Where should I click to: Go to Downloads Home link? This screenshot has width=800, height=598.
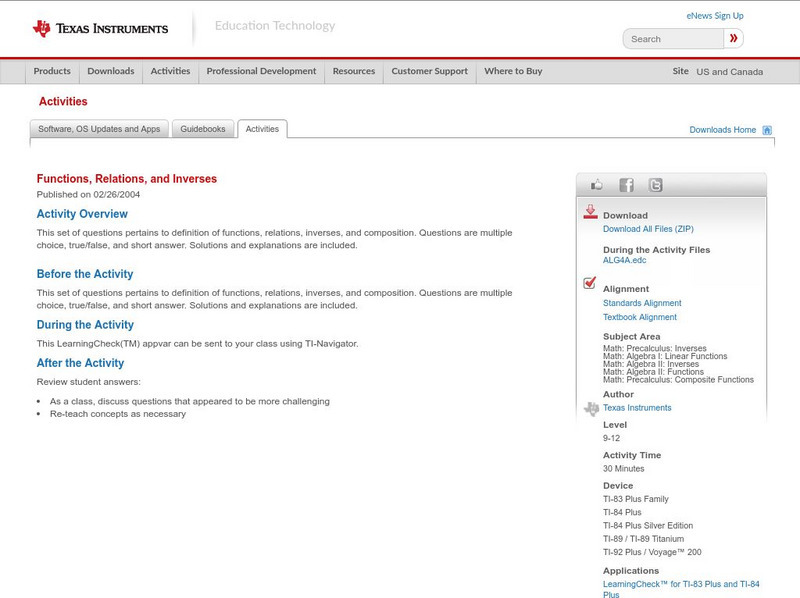[722, 130]
